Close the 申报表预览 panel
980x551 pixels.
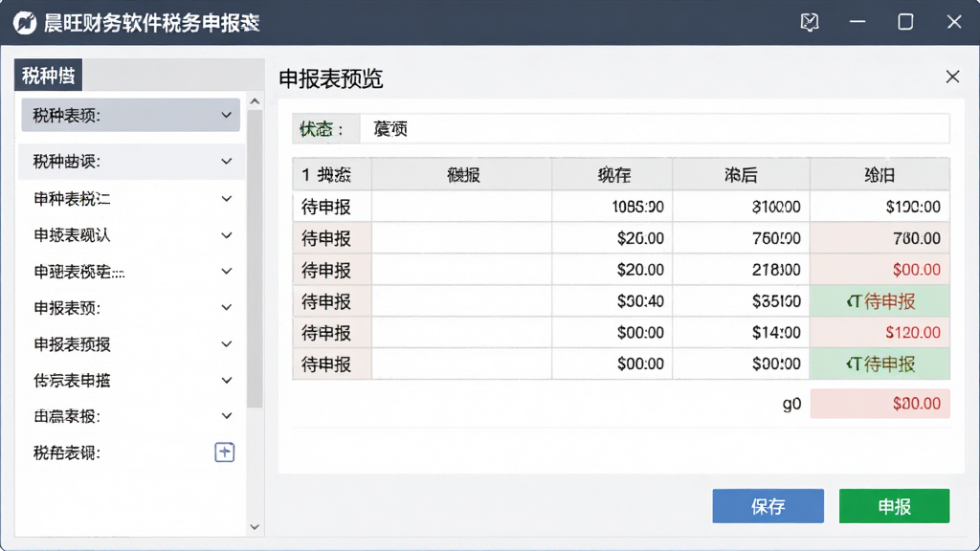(952, 77)
